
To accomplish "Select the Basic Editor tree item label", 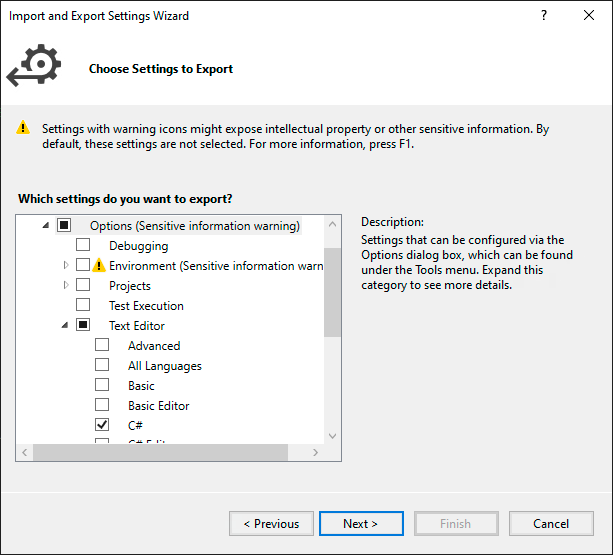I will [159, 406].
